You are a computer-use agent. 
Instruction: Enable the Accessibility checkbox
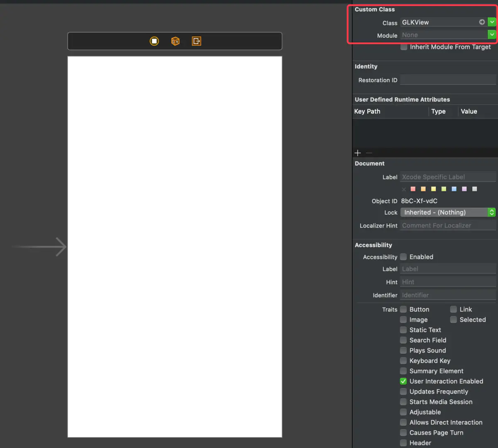click(x=403, y=257)
